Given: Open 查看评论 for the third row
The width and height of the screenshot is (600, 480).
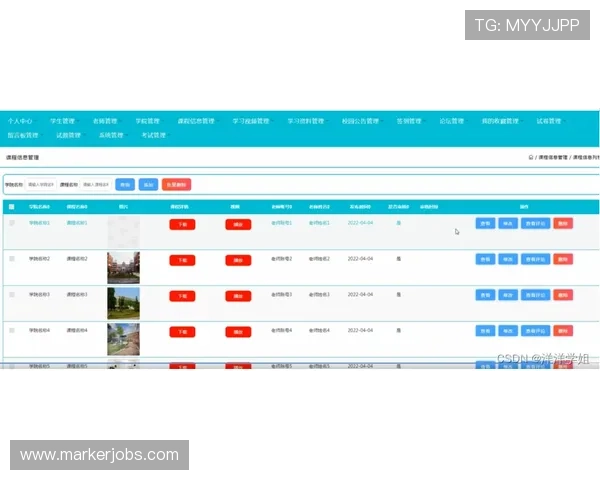Looking at the screenshot, I should (535, 295).
